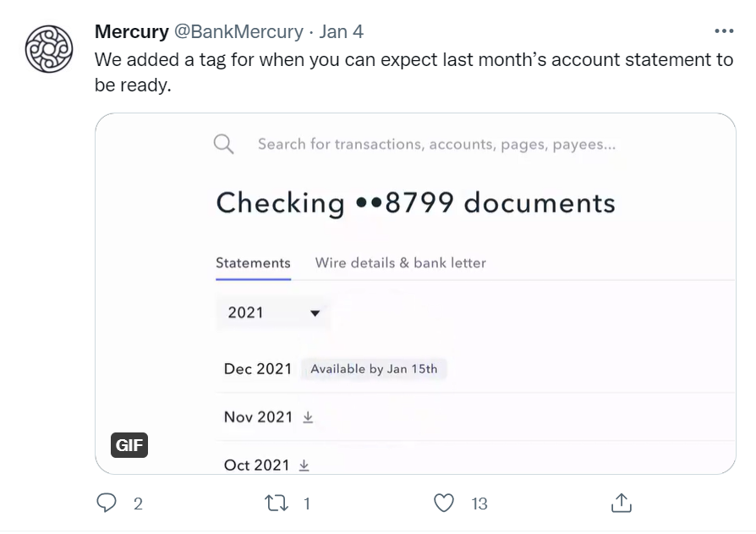This screenshot has width=756, height=534.
Task: Click the share tweet icon
Action: click(621, 503)
